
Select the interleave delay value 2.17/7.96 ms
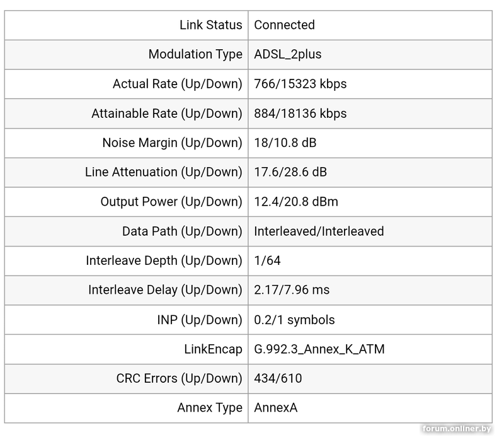(x=292, y=290)
